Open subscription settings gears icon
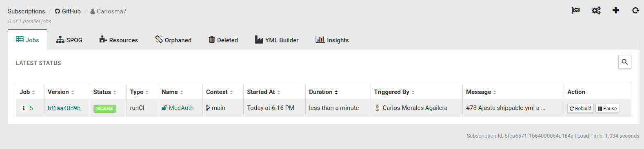Viewport: 644px width, 149px height. [x=596, y=11]
